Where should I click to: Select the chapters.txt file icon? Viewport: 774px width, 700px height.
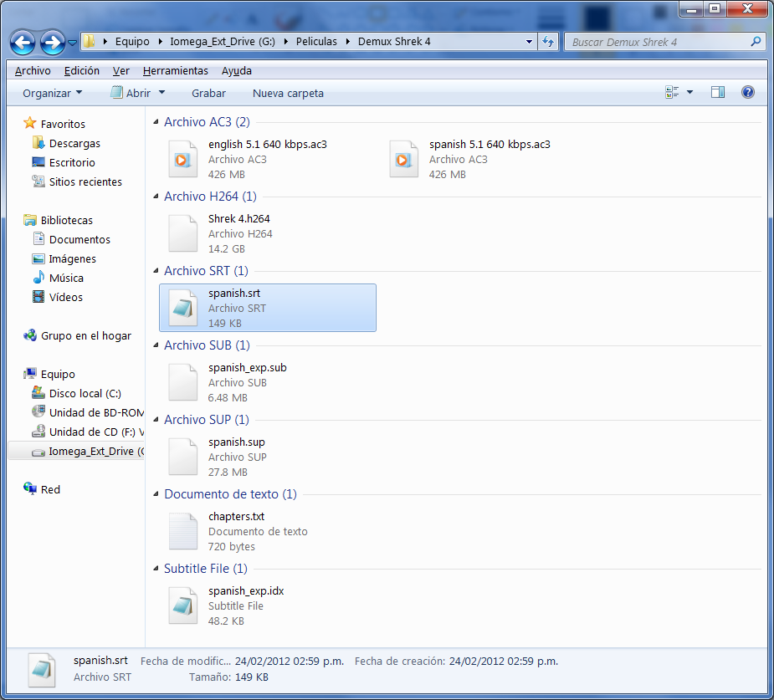(x=183, y=531)
